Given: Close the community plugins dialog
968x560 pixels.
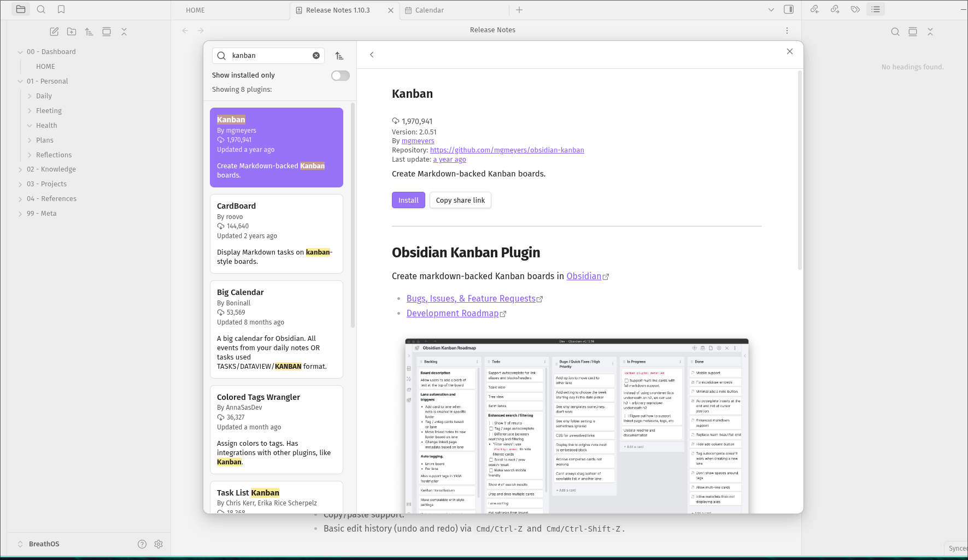Looking at the screenshot, I should 790,51.
